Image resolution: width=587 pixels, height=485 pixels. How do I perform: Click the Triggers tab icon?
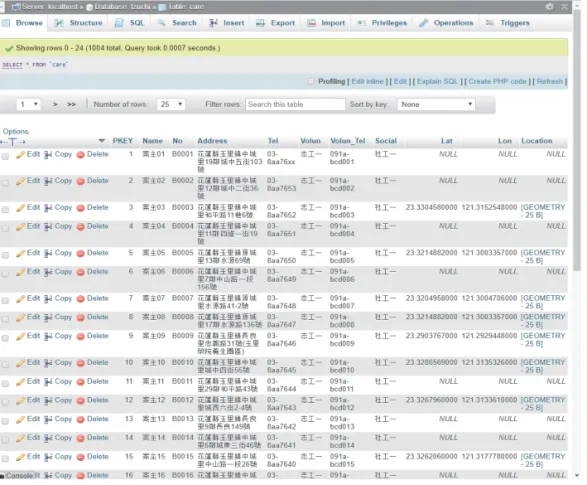pos(490,23)
